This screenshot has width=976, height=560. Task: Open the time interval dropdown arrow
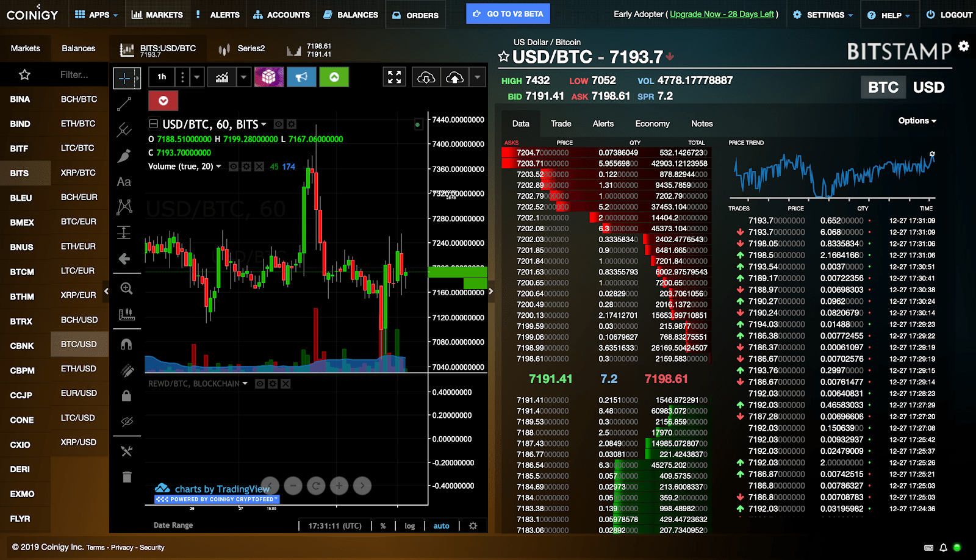(196, 77)
